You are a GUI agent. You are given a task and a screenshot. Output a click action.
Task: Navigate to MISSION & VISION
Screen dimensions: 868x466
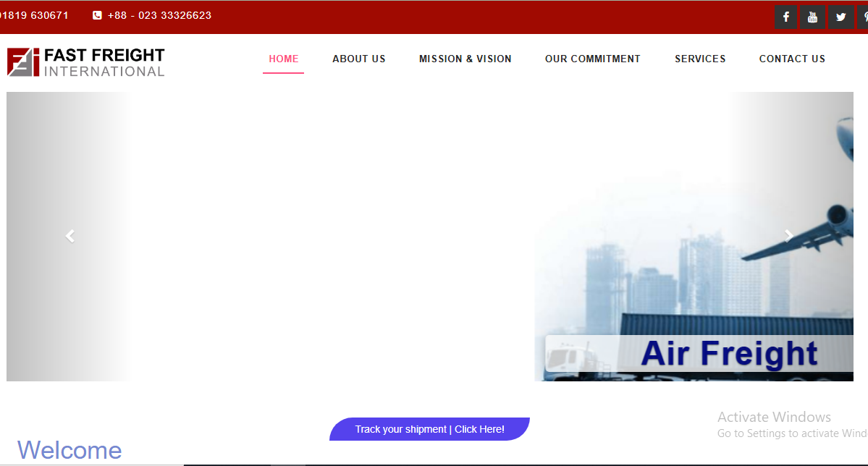click(465, 59)
